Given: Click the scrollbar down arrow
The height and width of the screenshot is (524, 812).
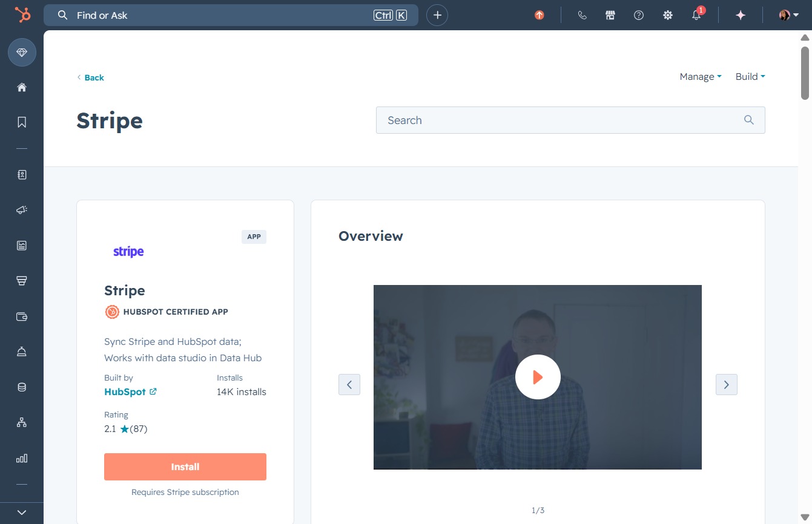Looking at the screenshot, I should tap(805, 517).
